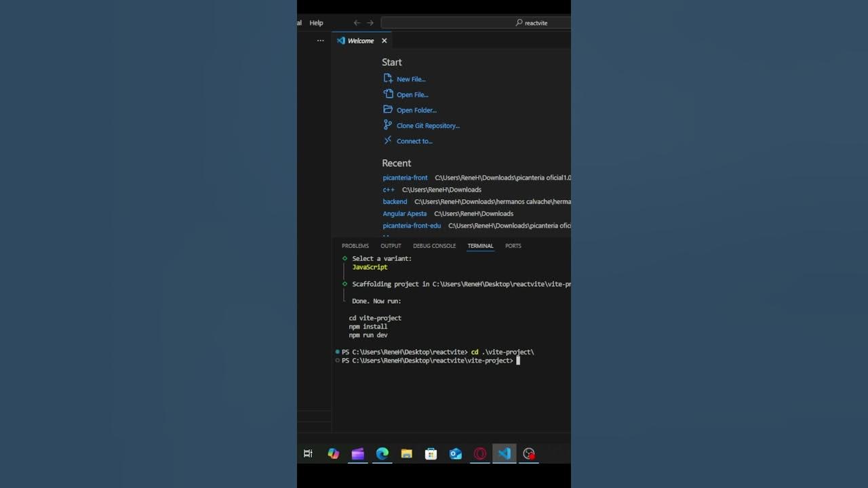Close the Welcome tab
Image resolution: width=868 pixels, height=488 pixels.
(384, 41)
